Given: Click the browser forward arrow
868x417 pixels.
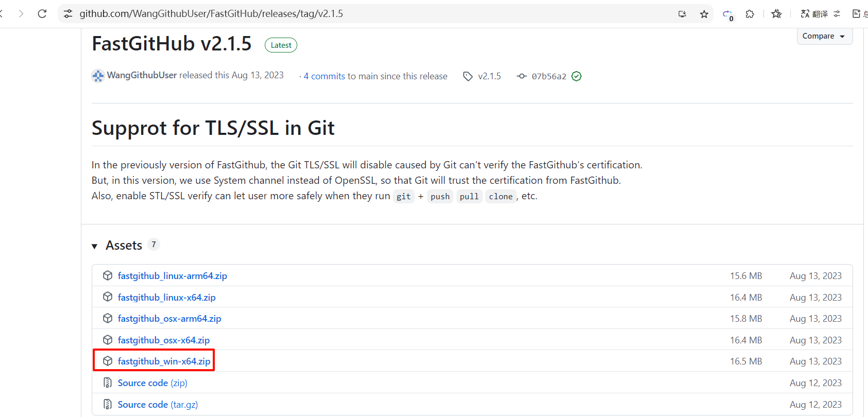Looking at the screenshot, I should tap(21, 14).
